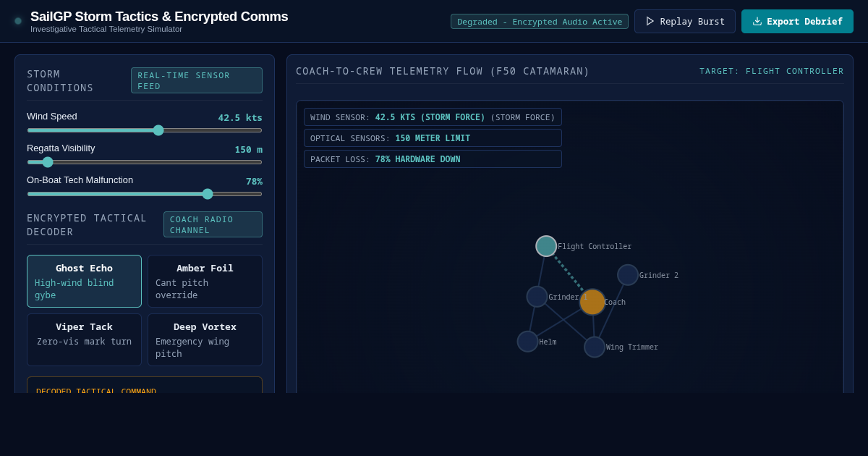Click the status dot beside the app title

coord(18,21)
